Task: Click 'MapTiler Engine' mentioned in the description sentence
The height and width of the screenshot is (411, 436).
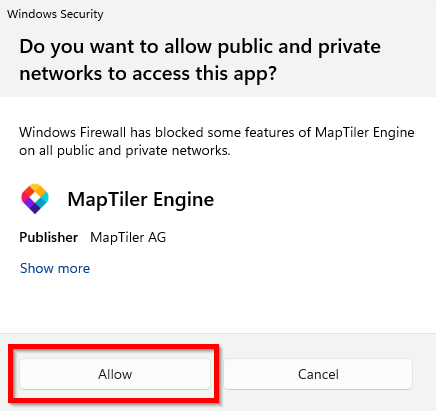Action: tap(365, 133)
